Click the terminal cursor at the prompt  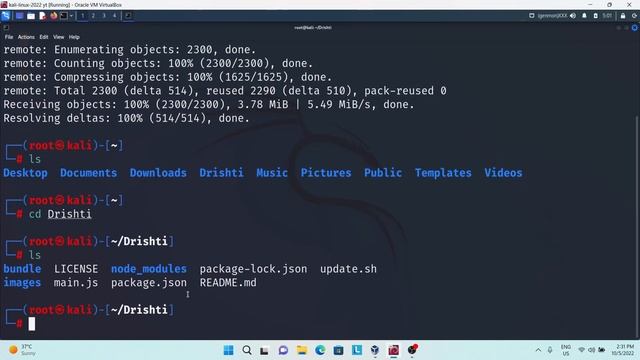click(32, 324)
